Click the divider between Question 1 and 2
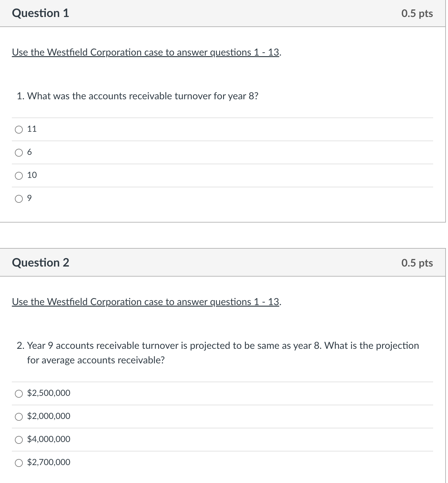 click(x=224, y=235)
